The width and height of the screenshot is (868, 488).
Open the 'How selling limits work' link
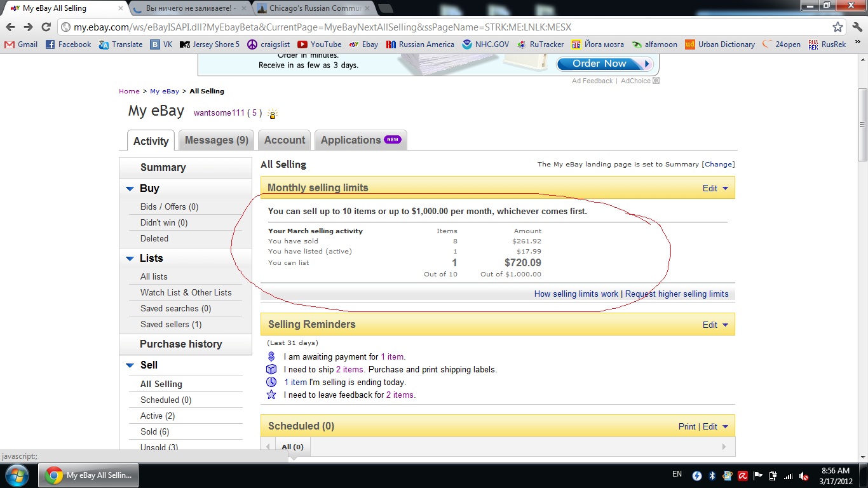tap(576, 294)
